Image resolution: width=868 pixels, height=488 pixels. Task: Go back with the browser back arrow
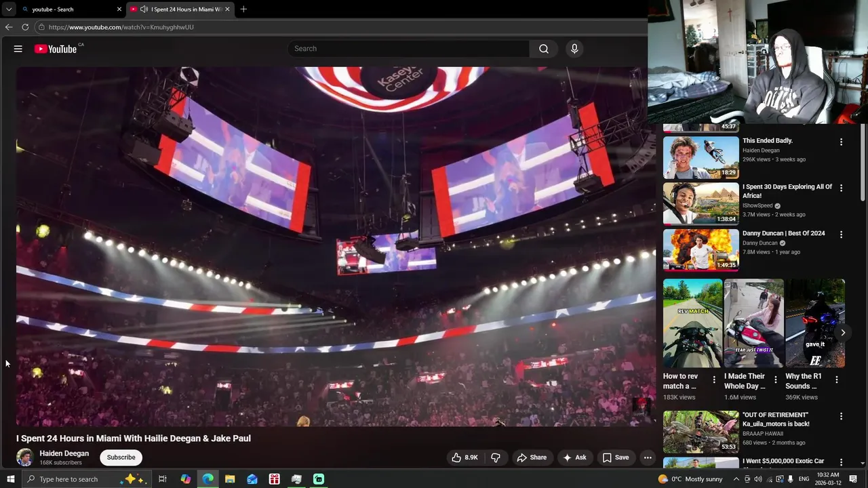click(x=9, y=27)
